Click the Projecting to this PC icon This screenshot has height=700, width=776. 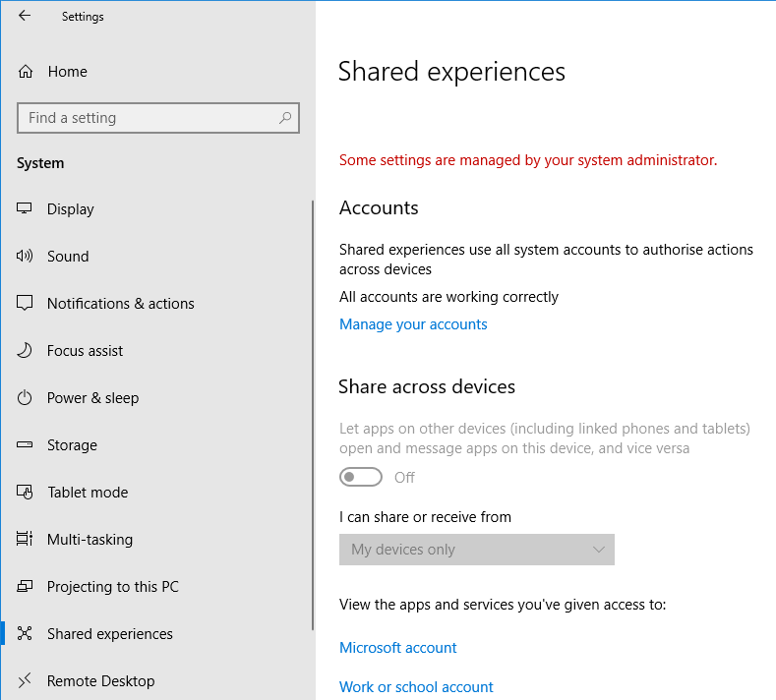pyautogui.click(x=25, y=586)
